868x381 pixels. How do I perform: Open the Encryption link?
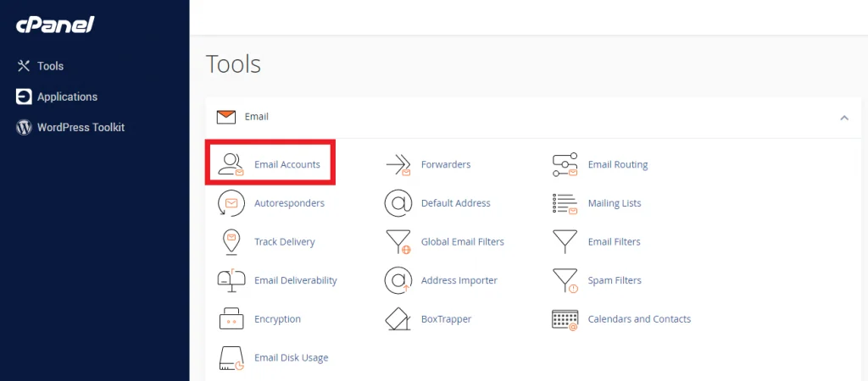[277, 319]
